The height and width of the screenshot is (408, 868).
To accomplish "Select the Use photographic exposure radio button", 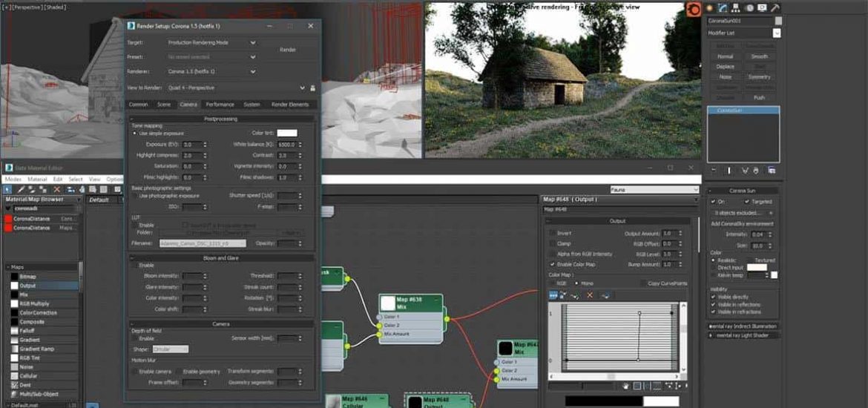I will pyautogui.click(x=134, y=195).
